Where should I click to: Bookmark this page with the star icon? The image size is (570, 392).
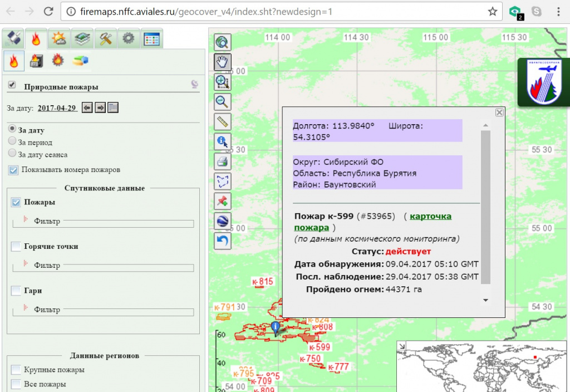point(493,12)
